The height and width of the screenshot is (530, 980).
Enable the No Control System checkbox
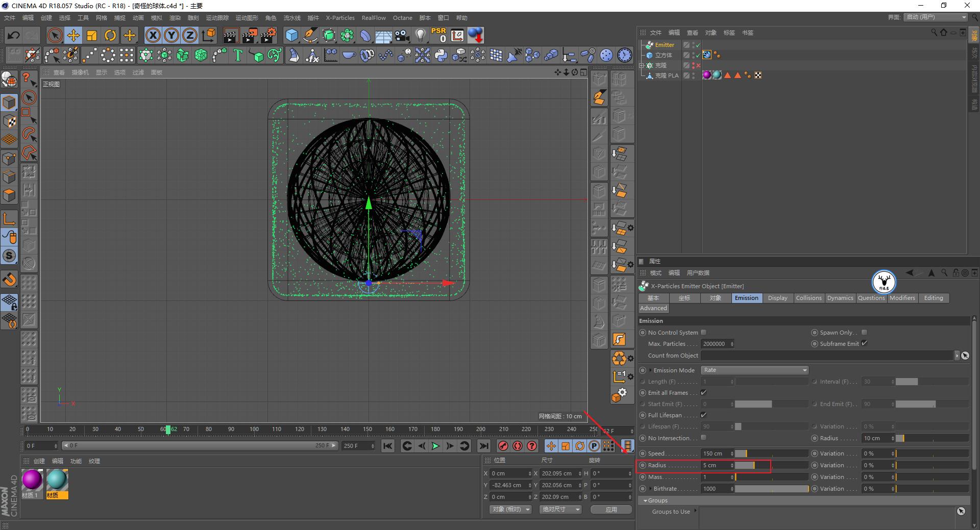tap(703, 332)
